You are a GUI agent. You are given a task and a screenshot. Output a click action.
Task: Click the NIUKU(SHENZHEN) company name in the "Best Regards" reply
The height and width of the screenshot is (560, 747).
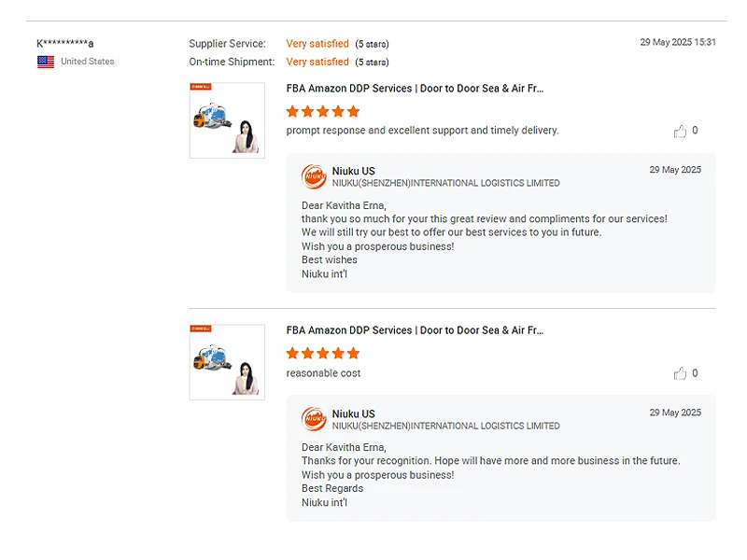(x=445, y=427)
